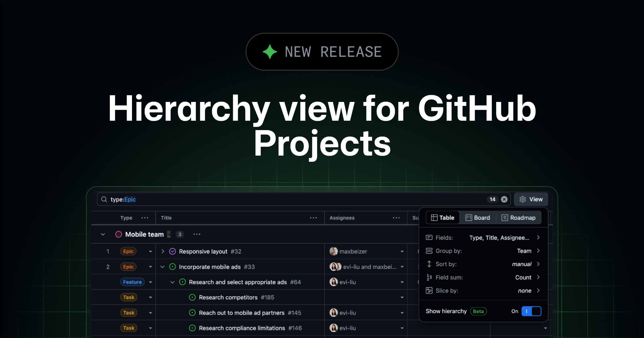Click the Fields icon in the View panel
Viewport: 644px width, 338px height.
click(429, 238)
